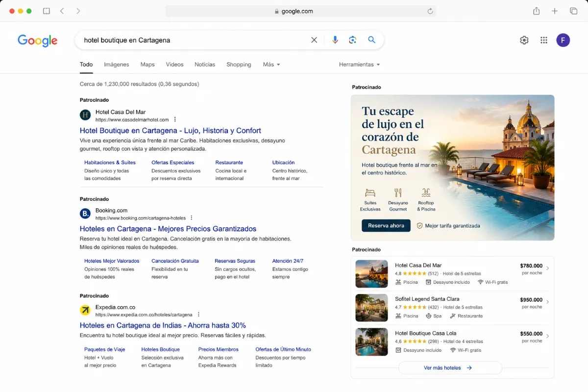Viewport: 588px width, 392px height.
Task: Open the Atención 24/7 sitelink
Action: (x=288, y=261)
